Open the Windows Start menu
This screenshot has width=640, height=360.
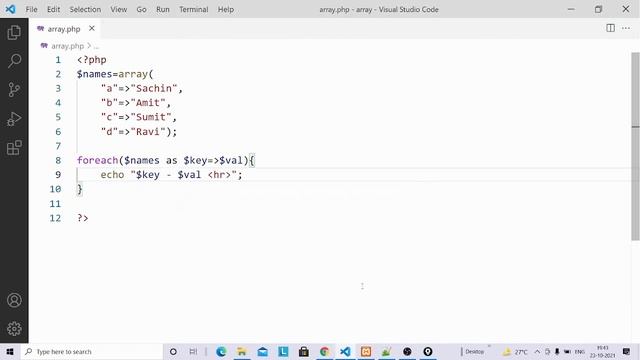point(10,351)
